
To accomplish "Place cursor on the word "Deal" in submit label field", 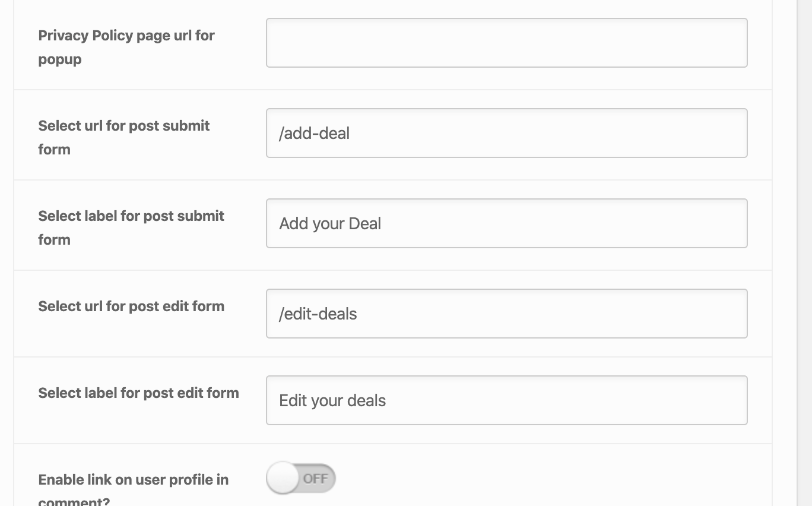I will 364,224.
